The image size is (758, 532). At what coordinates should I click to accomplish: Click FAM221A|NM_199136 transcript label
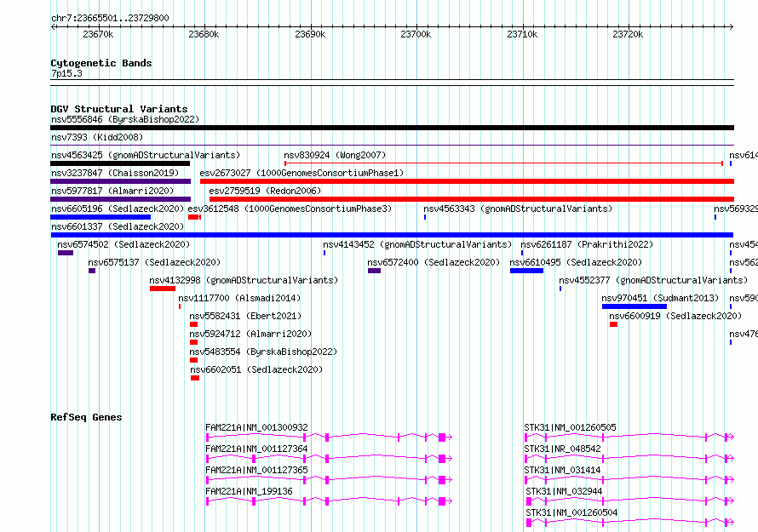[249, 491]
